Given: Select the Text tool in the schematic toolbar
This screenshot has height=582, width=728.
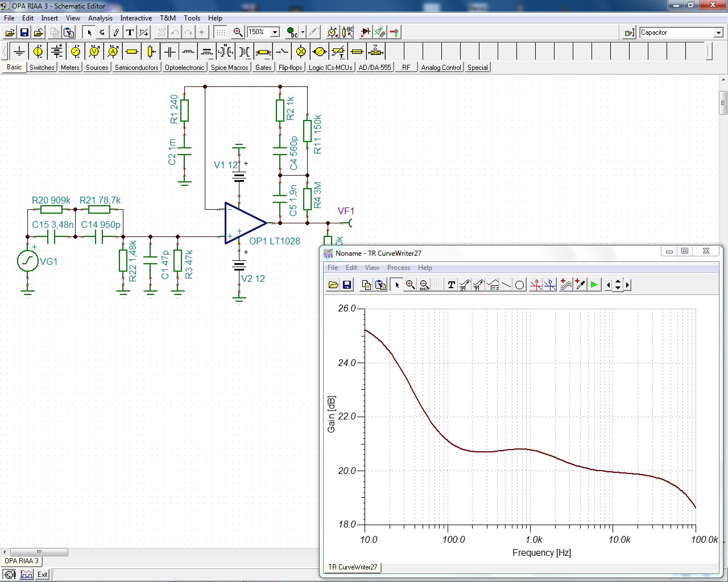Looking at the screenshot, I should pos(130,32).
